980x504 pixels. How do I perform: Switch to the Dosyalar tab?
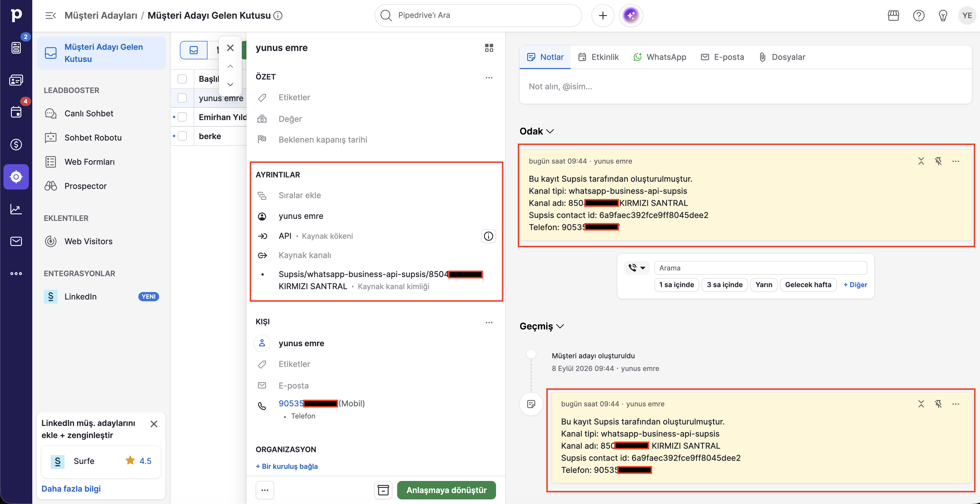point(782,57)
